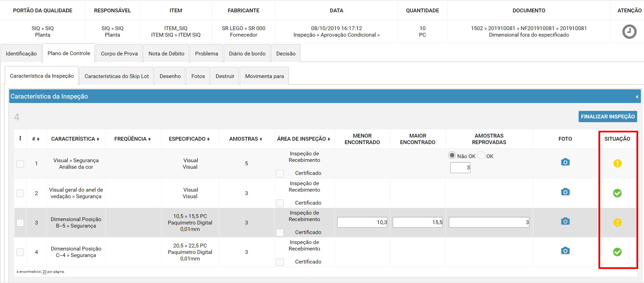Click 'SR LEGO » SR 000' manufacturer text
This screenshot has width=644, height=283.
243,28
